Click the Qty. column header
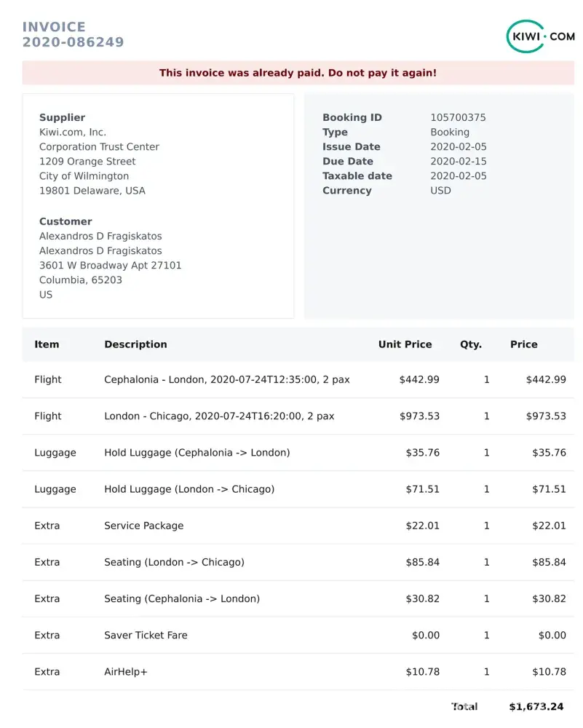 tap(470, 344)
